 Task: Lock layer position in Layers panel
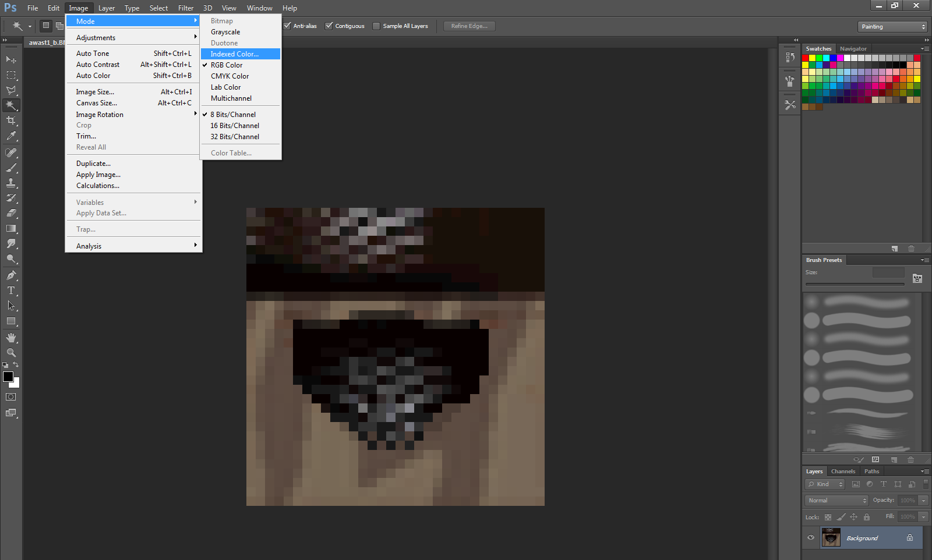(x=853, y=517)
